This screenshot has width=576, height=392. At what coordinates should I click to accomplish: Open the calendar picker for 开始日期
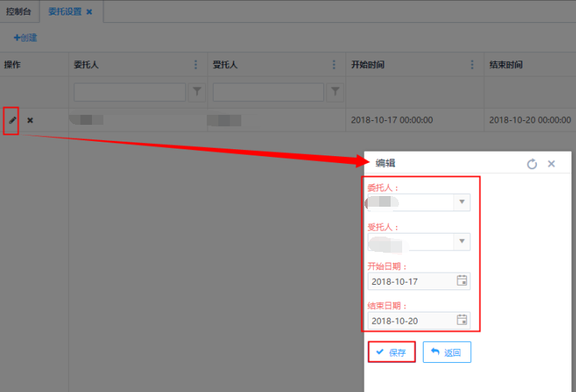(x=462, y=281)
